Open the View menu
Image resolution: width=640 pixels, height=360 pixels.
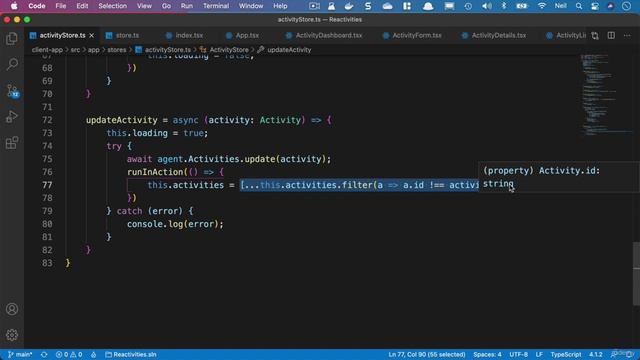tap(144, 6)
